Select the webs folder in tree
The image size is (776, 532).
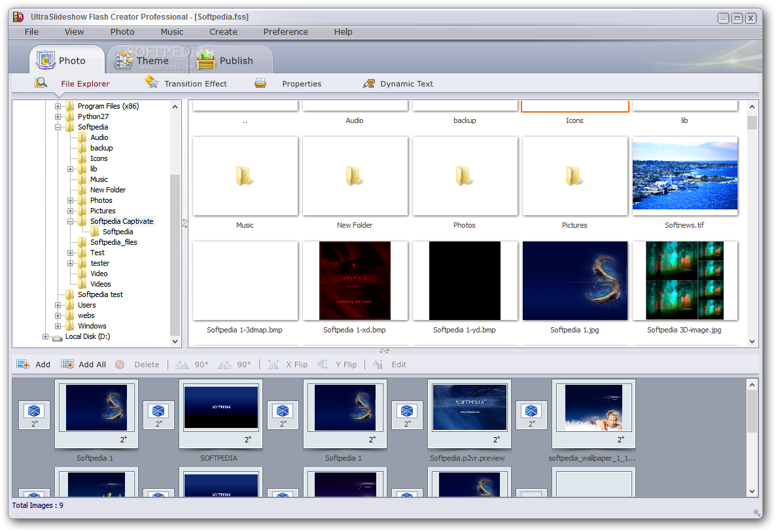[86, 316]
